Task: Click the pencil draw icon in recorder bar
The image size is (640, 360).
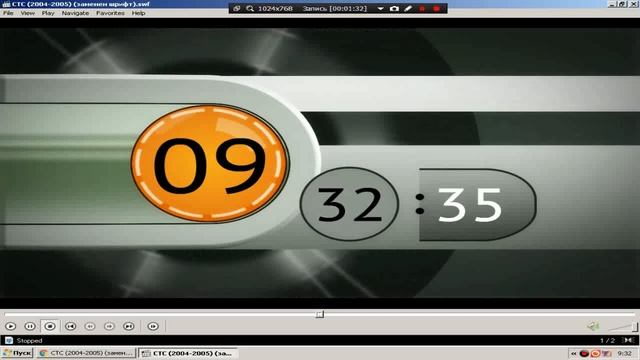Action: [x=408, y=8]
